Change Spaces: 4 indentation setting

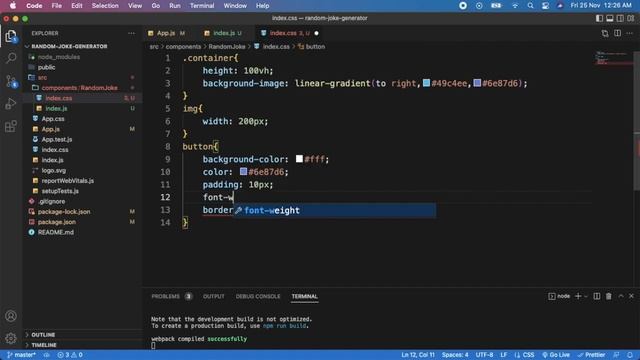pos(455,355)
